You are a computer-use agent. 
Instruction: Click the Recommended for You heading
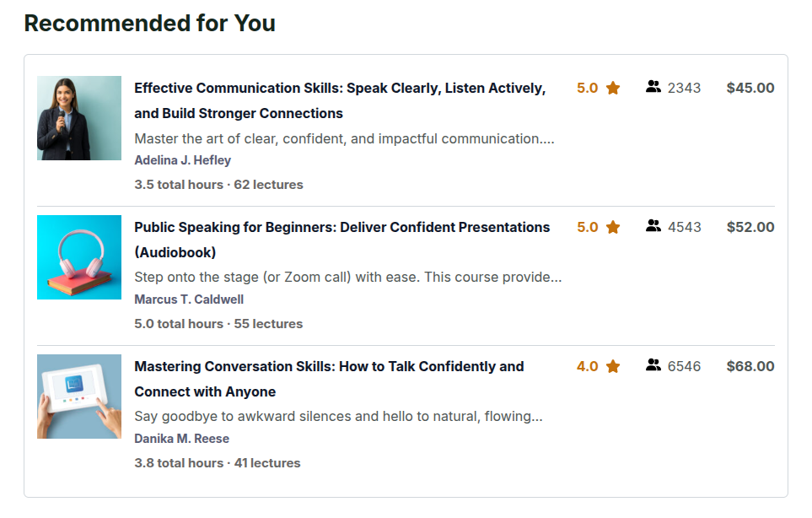tap(149, 24)
